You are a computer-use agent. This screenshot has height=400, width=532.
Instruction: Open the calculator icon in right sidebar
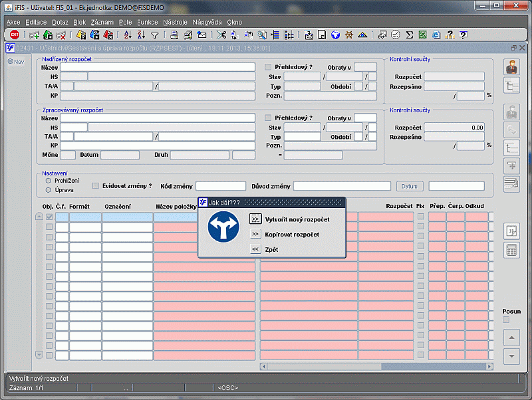click(512, 250)
